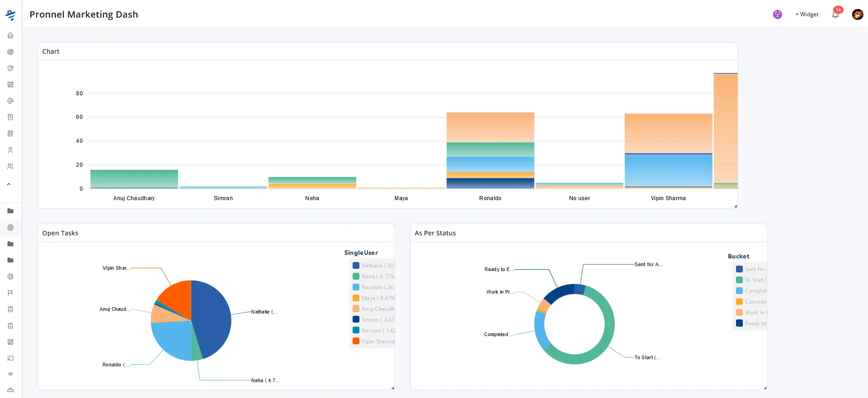868x398 pixels.
Task: Click the Ronaldo stacked bar in Chart
Action: (x=491, y=150)
